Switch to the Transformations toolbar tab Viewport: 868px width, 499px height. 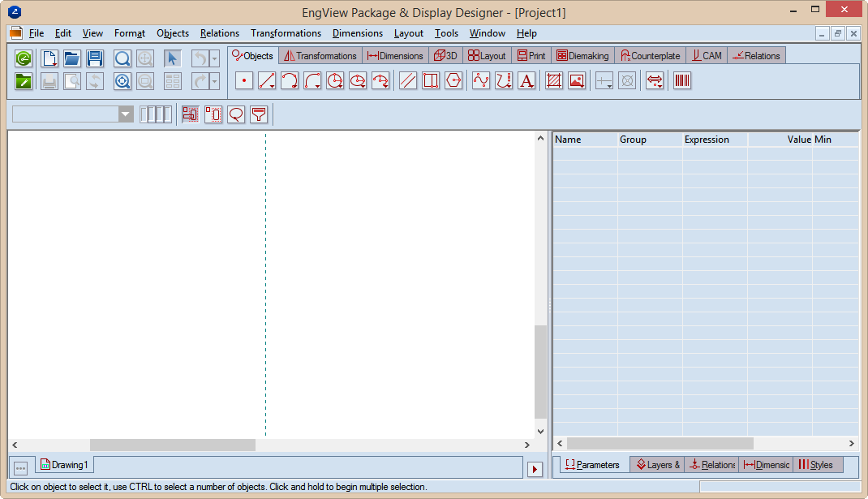[320, 55]
